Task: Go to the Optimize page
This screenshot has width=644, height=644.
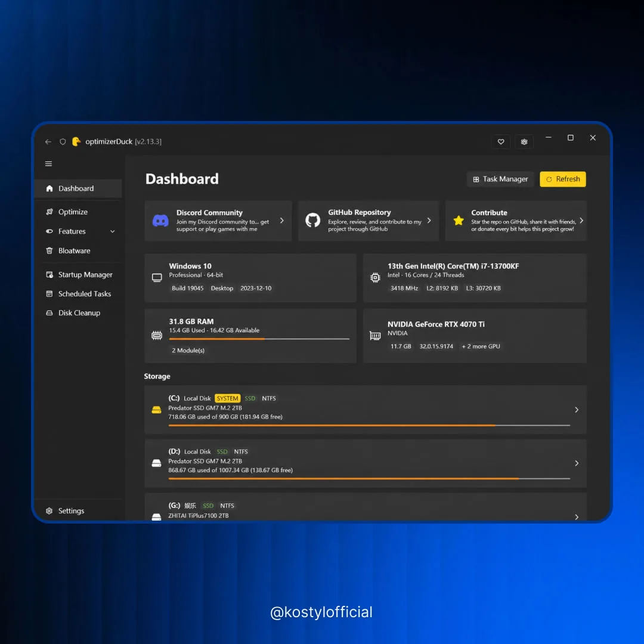Action: point(79,212)
